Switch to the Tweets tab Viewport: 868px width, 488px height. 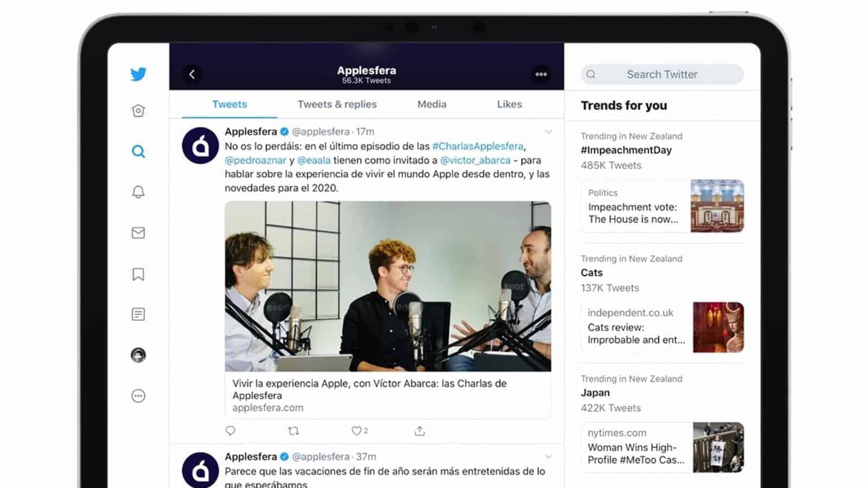(x=229, y=104)
